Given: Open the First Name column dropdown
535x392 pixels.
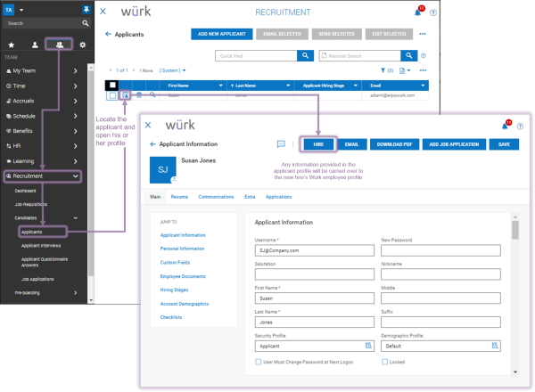Looking at the screenshot, I should point(221,86).
